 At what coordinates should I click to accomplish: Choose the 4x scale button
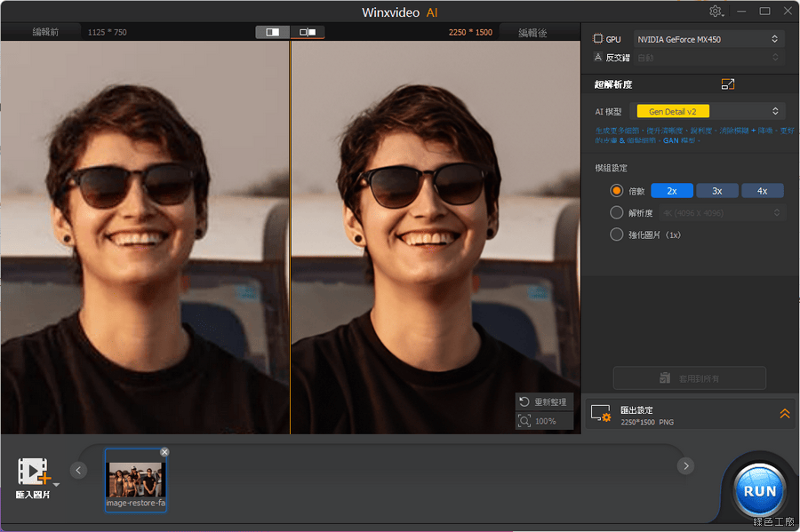762,191
